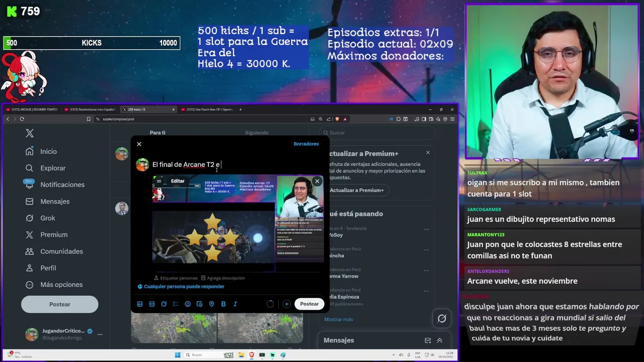Viewport: 644px width, 362px height.
Task: Click the GIF icon in compose toolbar
Action: (x=152, y=304)
